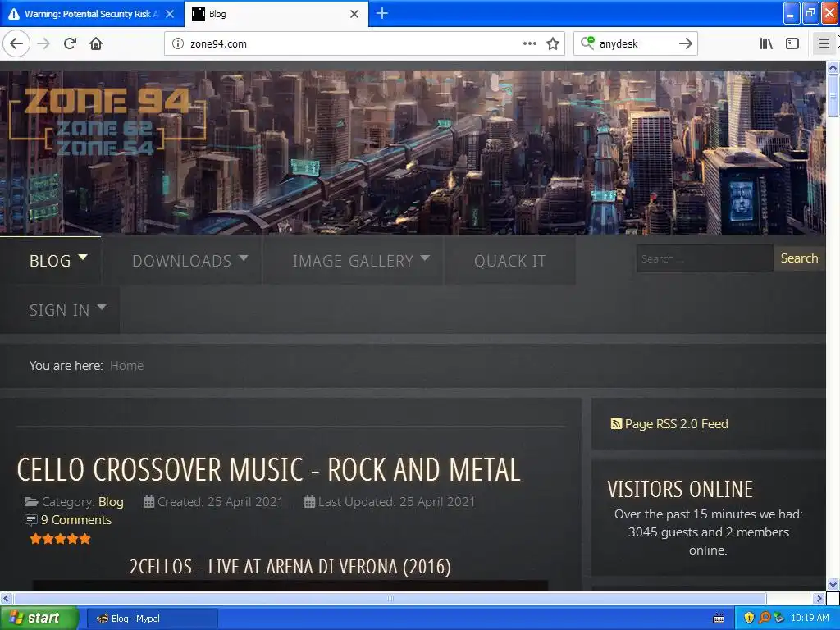Click the horizontal scrollbar right arrow
Image resolution: width=840 pixels, height=630 pixels.
[819, 598]
